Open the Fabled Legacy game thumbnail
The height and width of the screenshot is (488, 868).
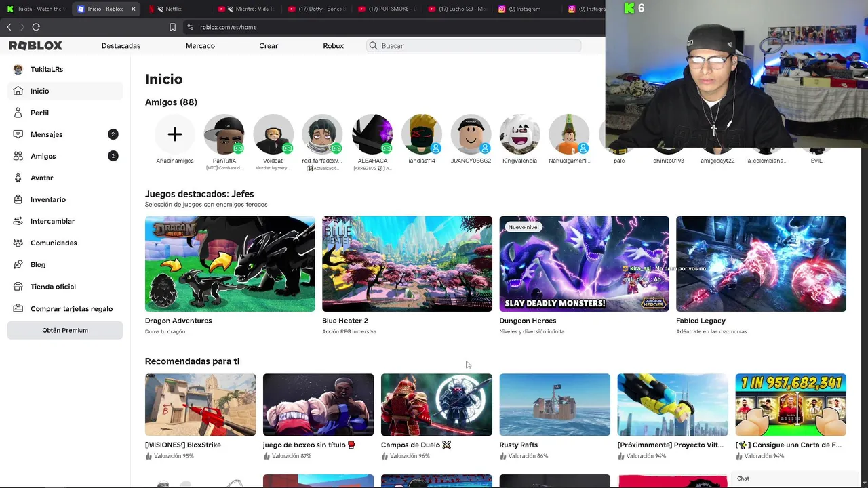coord(761,264)
